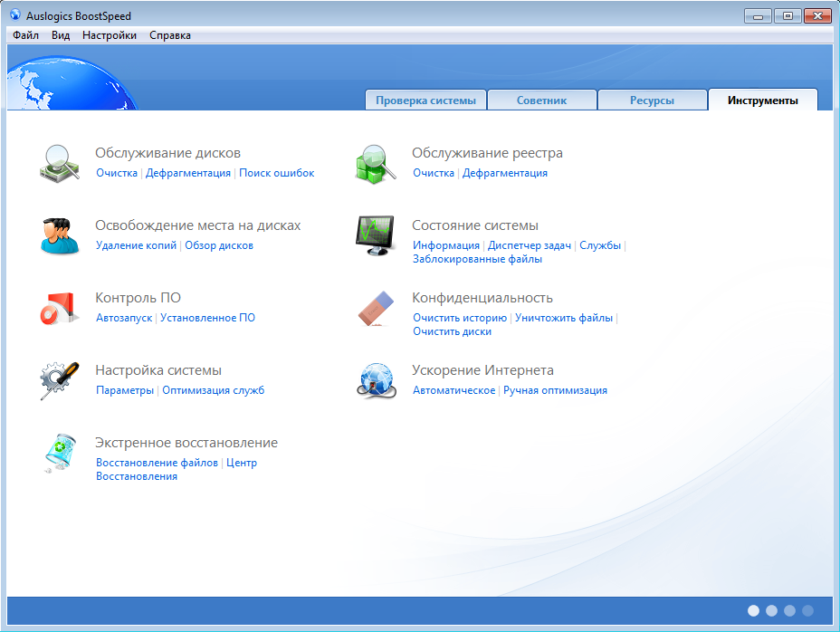Screen dimensions: 840x632
Task: Click the Internet Speedup globe icon
Action: (x=376, y=380)
